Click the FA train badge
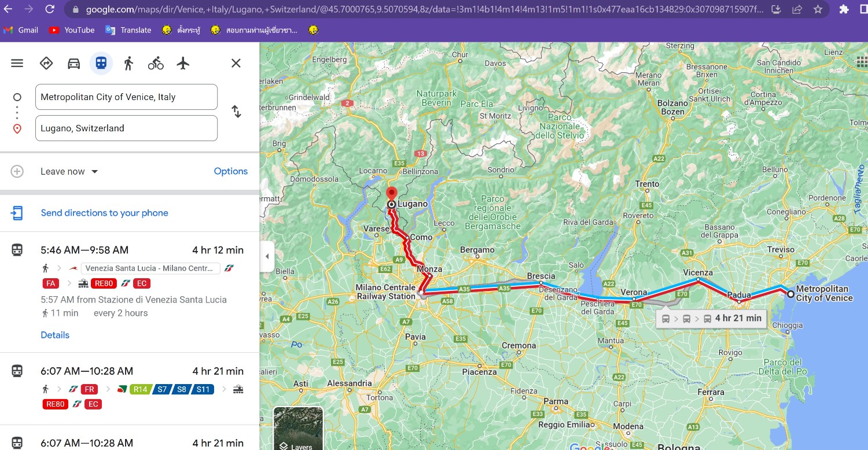 [x=51, y=283]
